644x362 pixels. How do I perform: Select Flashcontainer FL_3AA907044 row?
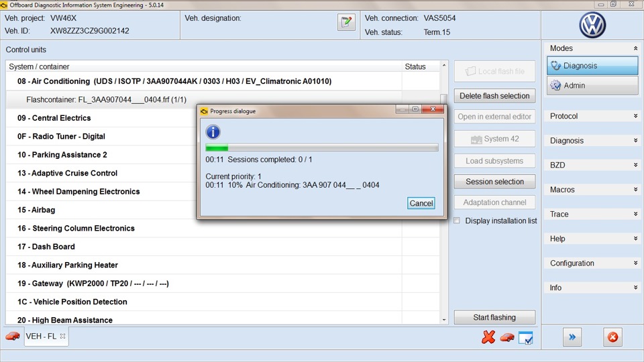click(x=203, y=100)
